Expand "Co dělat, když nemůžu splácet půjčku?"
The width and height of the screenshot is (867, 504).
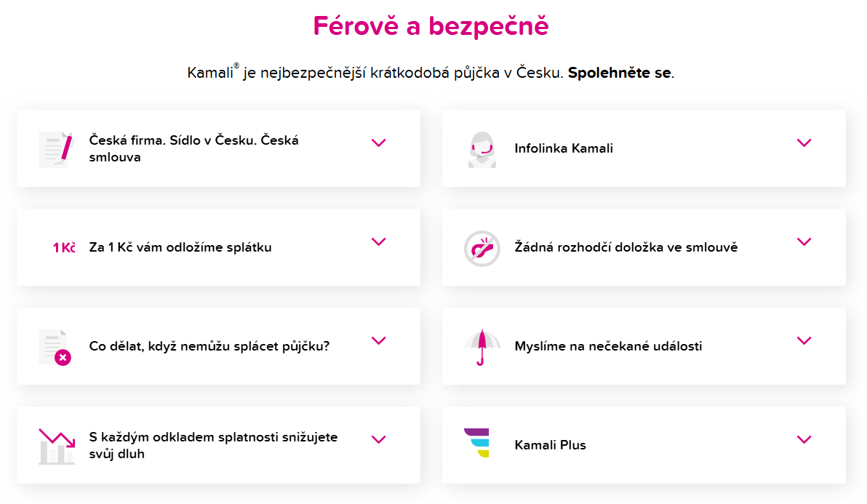click(x=378, y=340)
